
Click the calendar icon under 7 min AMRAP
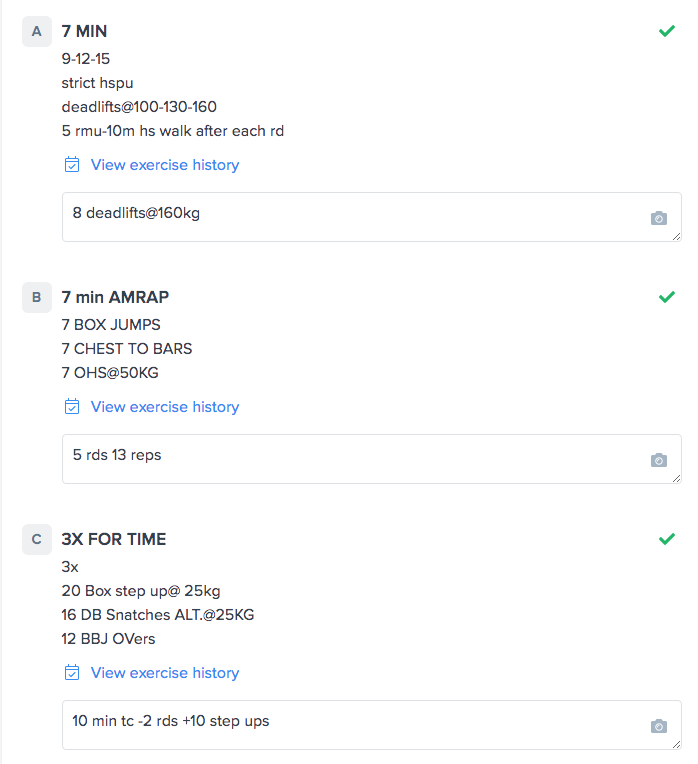[x=72, y=407]
